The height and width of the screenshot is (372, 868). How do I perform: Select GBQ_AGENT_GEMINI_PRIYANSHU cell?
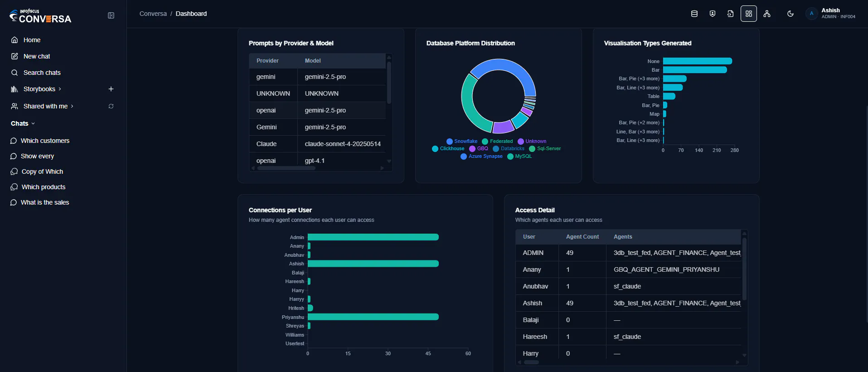(x=674, y=269)
